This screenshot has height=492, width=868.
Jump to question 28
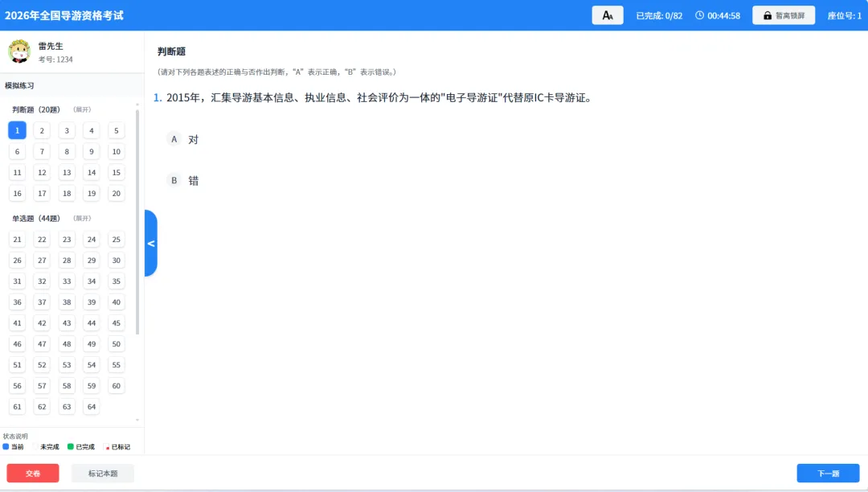67,260
